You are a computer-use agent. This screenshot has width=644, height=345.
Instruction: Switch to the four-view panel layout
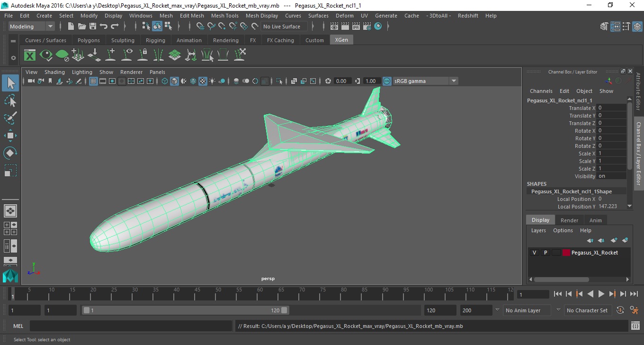pyautogui.click(x=10, y=228)
